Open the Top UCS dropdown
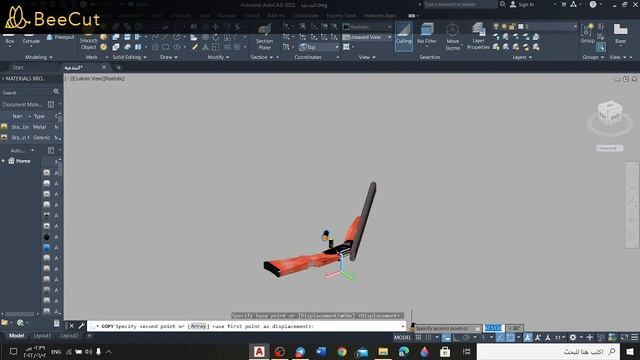Screen dimensions: 640x360 319,47
